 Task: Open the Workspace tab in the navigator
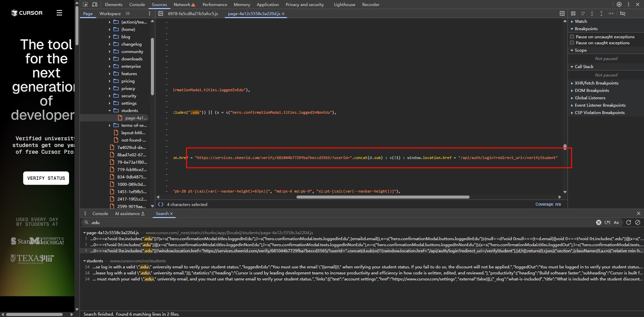pyautogui.click(x=110, y=13)
